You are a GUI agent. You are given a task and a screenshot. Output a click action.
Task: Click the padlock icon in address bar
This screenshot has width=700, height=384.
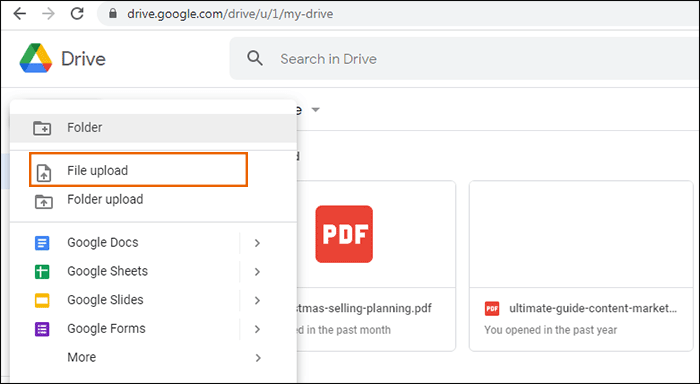[113, 14]
